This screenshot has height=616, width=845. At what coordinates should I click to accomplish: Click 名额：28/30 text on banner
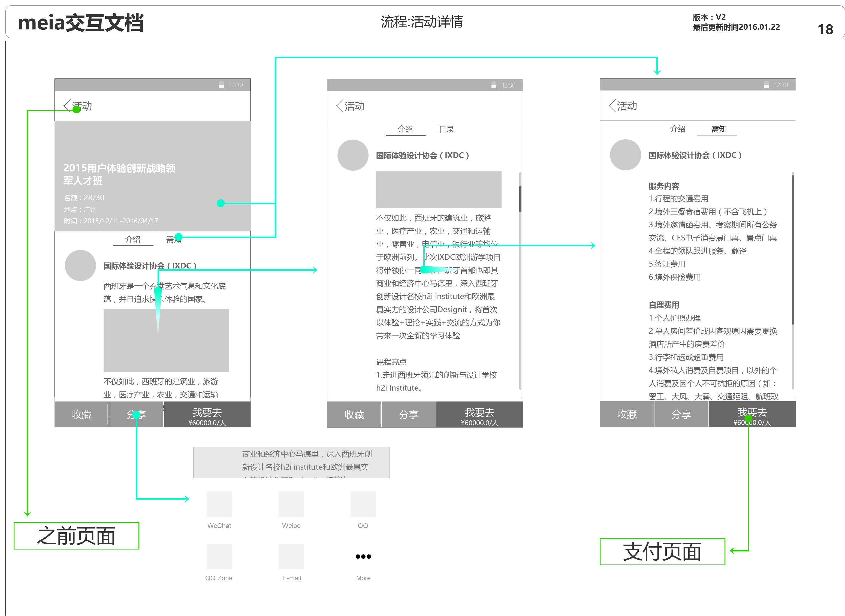[x=84, y=197]
